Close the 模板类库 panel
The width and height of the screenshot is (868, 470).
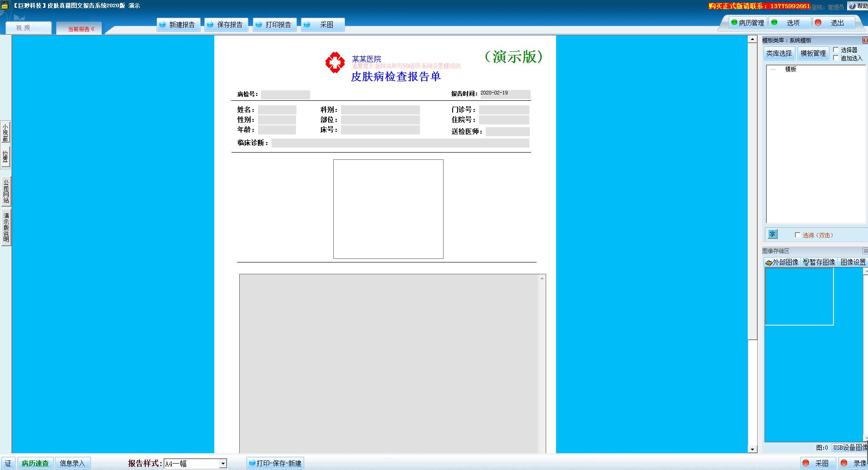click(x=865, y=40)
